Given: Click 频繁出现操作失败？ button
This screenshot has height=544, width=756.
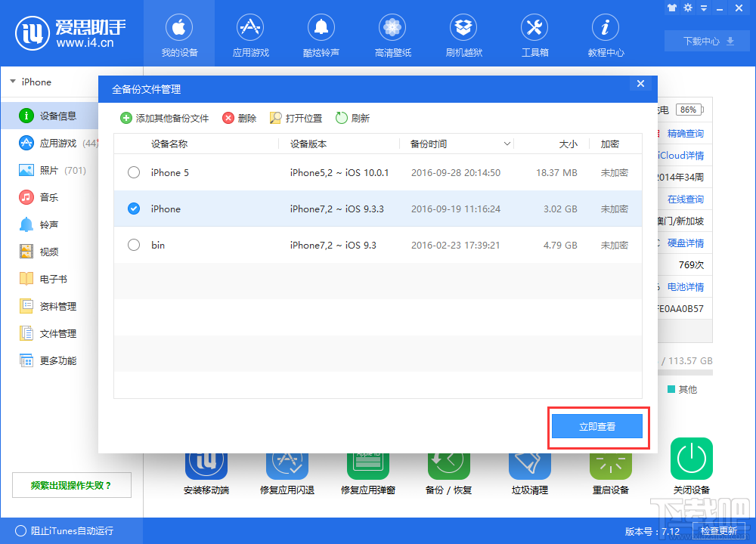Looking at the screenshot, I should click(x=71, y=485).
